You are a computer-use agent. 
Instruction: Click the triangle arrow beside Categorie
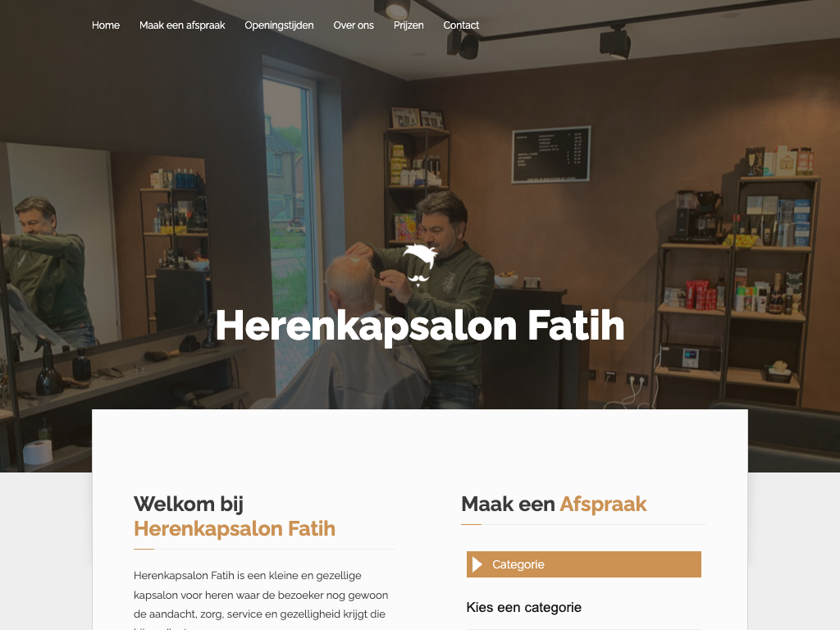[x=477, y=564]
